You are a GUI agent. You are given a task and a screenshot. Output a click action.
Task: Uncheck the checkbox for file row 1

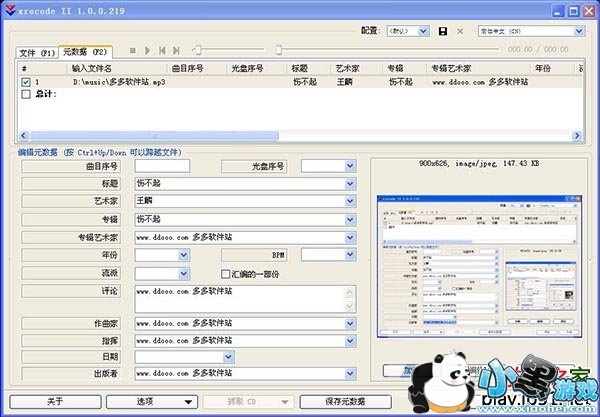pos(25,82)
